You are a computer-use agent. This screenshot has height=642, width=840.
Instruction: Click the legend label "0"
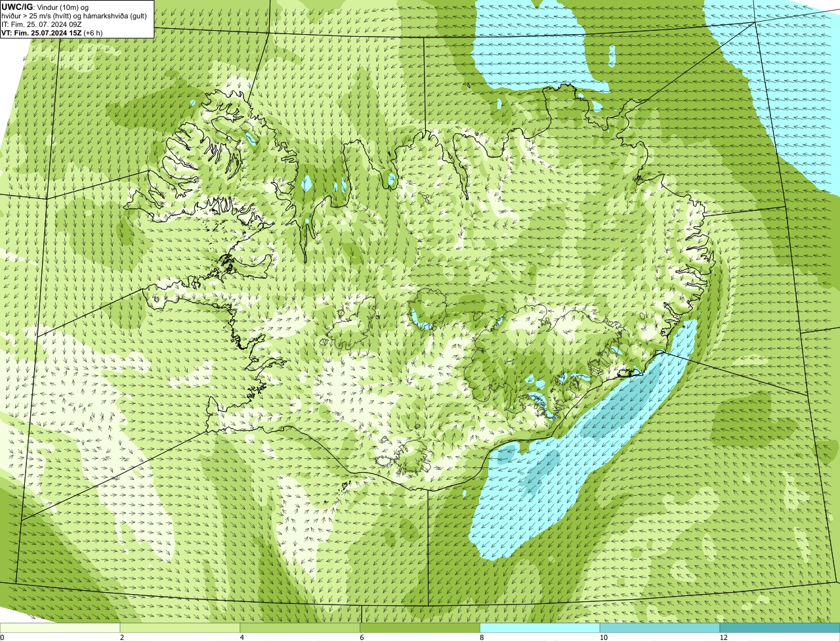point(2,637)
